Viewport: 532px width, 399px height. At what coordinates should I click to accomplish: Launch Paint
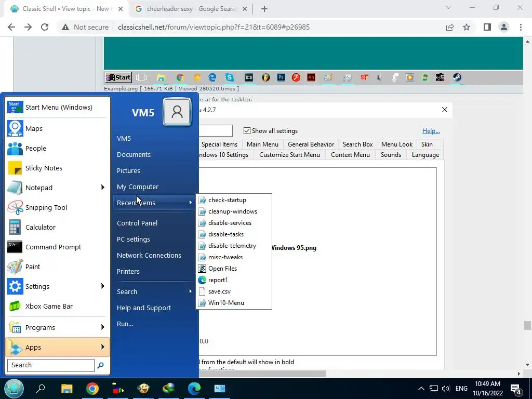58,267
